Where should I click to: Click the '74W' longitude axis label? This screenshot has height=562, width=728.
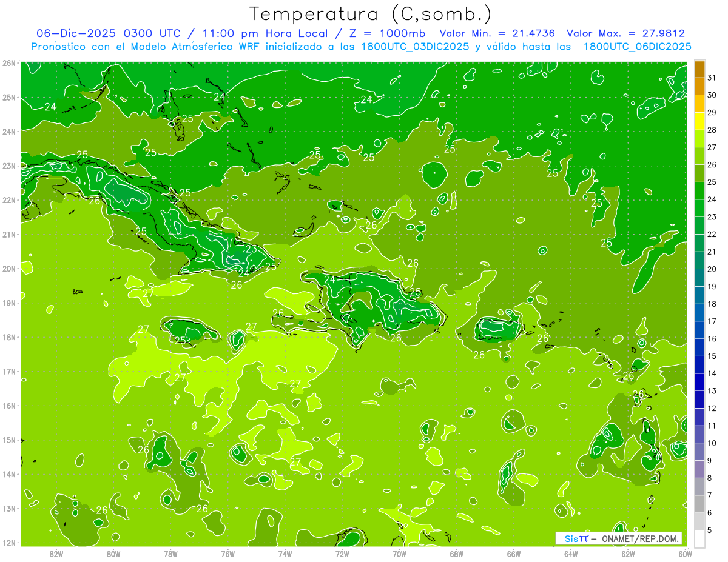285,554
